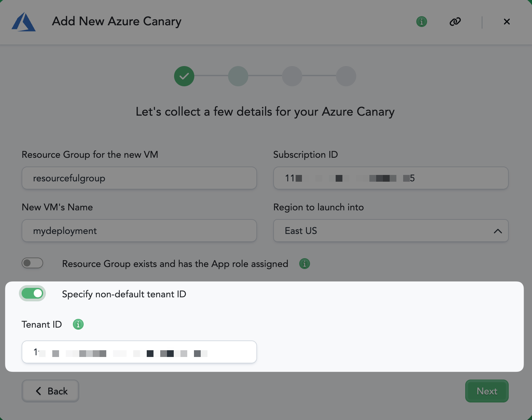Click the 'Specify non-default tenant ID' label
This screenshot has width=532, height=420.
pyautogui.click(x=124, y=294)
